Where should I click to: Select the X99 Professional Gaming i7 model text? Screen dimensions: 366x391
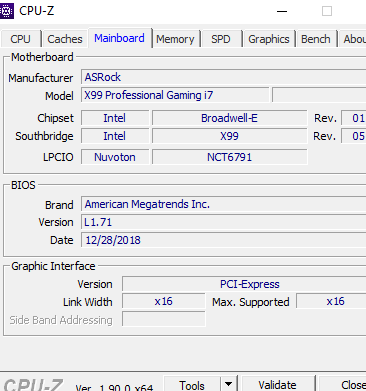point(148,95)
